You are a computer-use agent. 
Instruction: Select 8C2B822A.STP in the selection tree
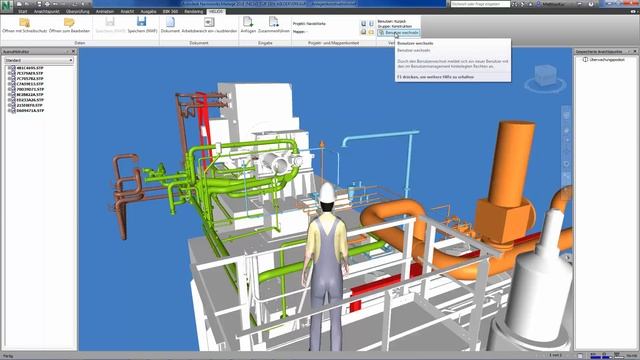pyautogui.click(x=30, y=95)
